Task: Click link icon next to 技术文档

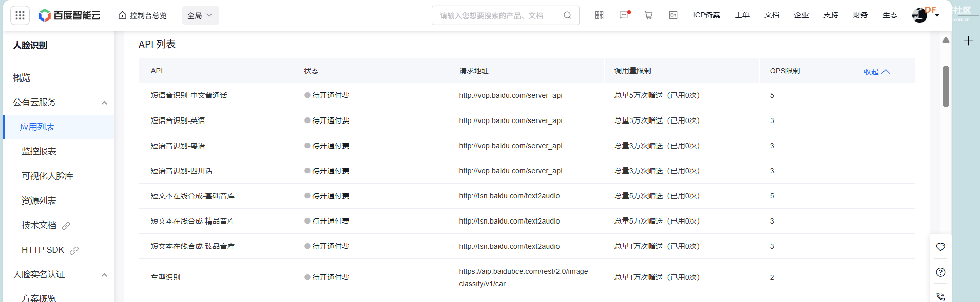Action: pos(66,226)
